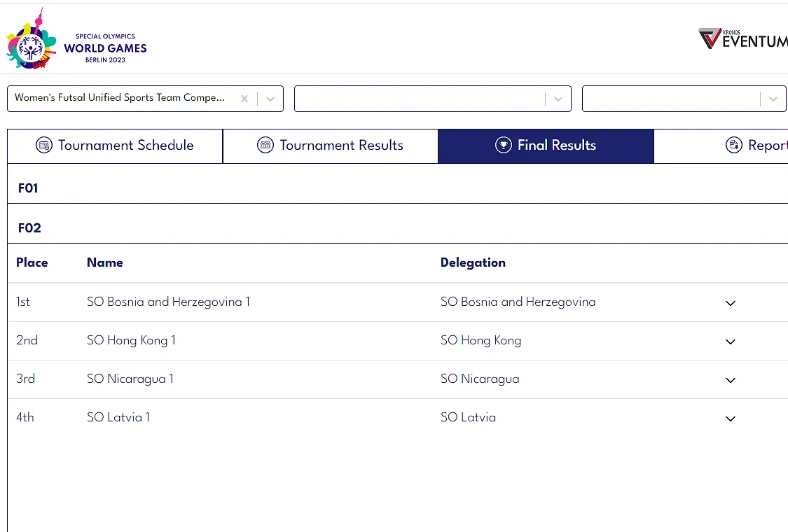Click the Reports tab document icon
788x532 pixels.
click(x=733, y=146)
